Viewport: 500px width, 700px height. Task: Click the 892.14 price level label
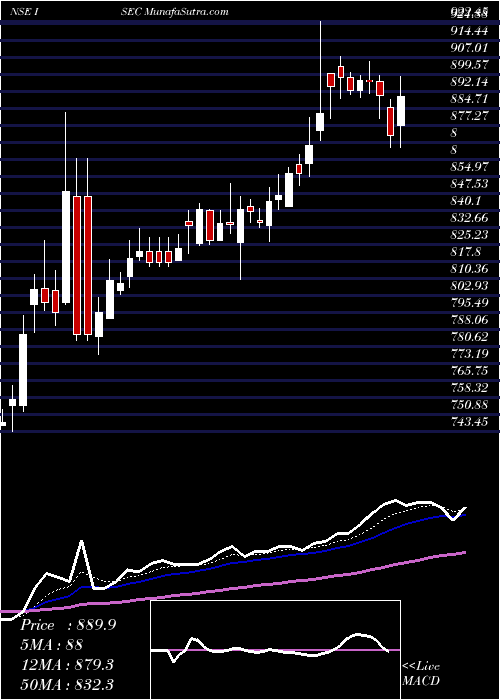tap(469, 82)
